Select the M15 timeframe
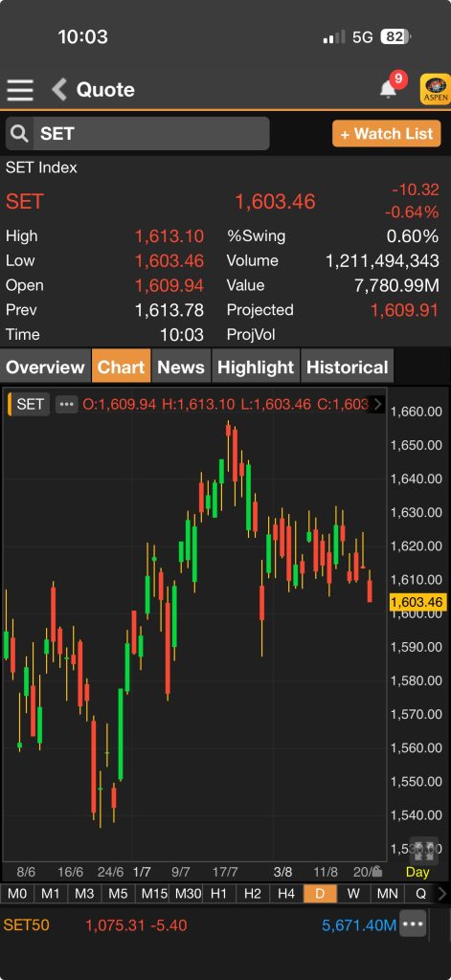This screenshot has height=980, width=451. pyautogui.click(x=154, y=894)
